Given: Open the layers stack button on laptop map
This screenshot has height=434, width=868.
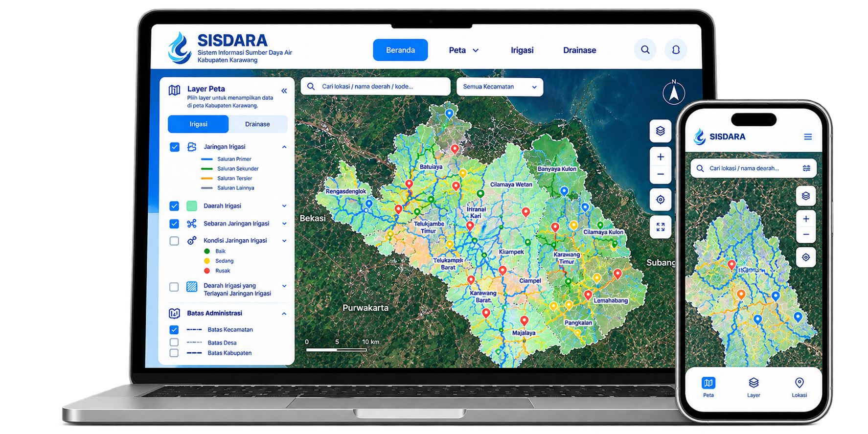Looking at the screenshot, I should tap(661, 131).
